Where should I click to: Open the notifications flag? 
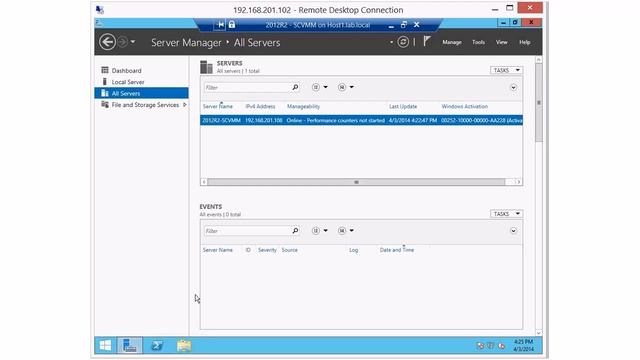click(x=427, y=41)
